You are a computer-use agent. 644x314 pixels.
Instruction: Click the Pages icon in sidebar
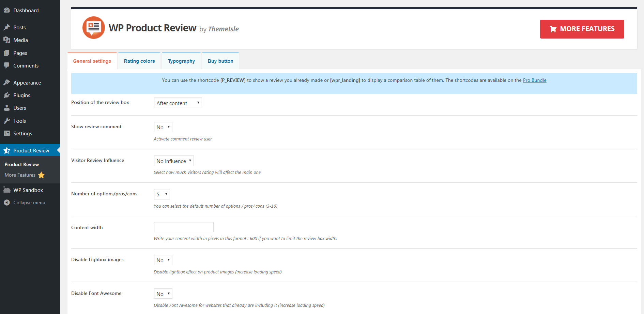(7, 53)
